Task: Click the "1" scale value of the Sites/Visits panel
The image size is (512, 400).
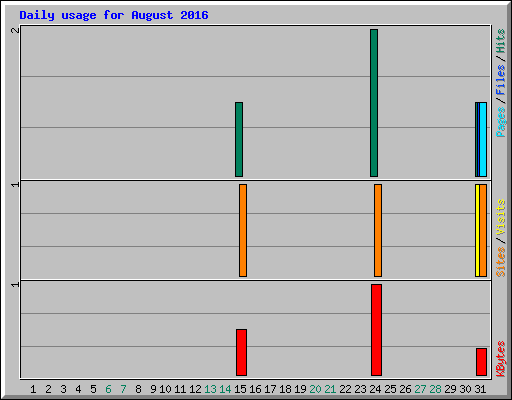Action: pos(15,184)
